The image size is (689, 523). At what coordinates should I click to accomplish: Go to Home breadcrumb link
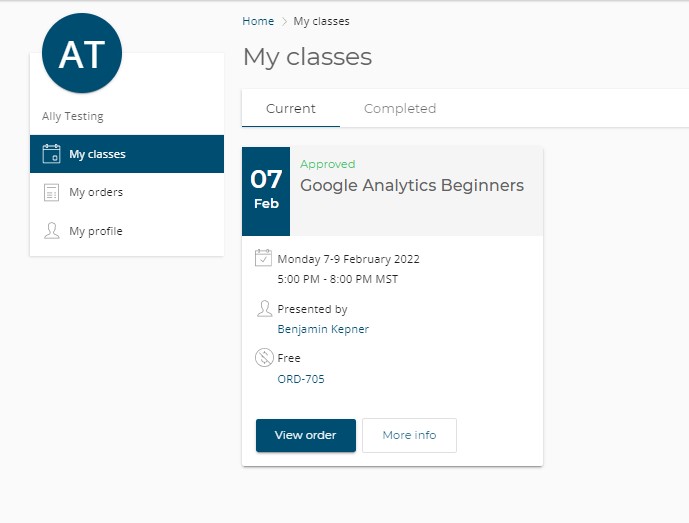tap(258, 21)
